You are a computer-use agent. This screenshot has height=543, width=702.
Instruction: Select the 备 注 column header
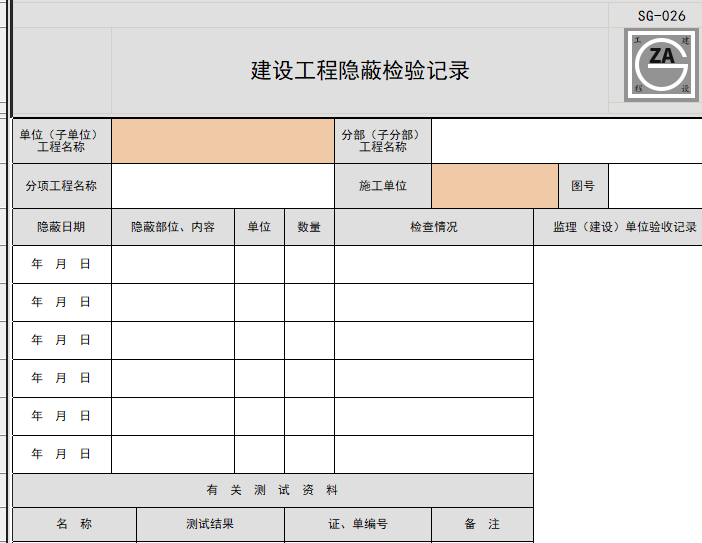[x=482, y=524]
